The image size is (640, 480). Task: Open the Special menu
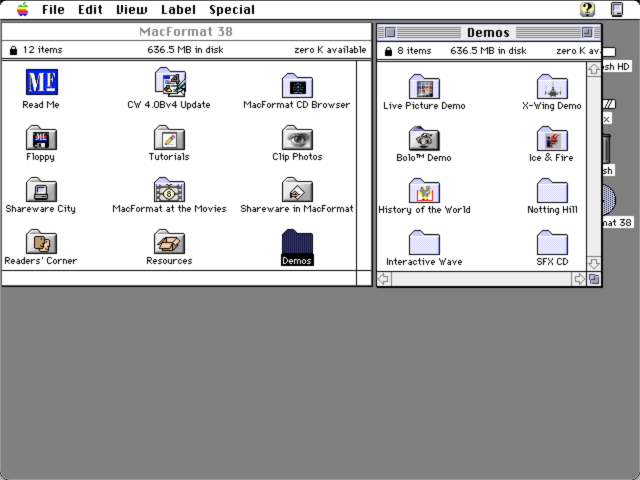click(x=232, y=9)
